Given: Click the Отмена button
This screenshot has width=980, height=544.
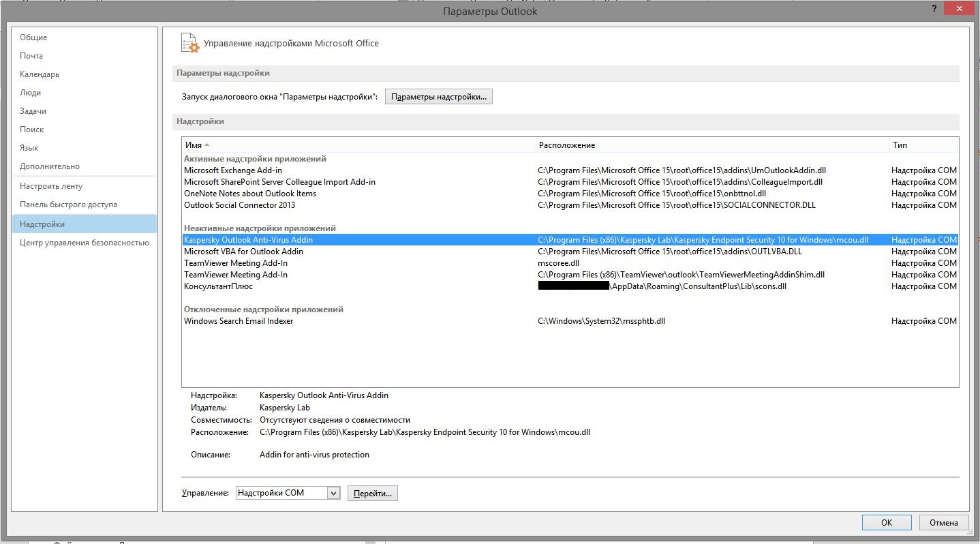Looking at the screenshot, I should (x=944, y=523).
